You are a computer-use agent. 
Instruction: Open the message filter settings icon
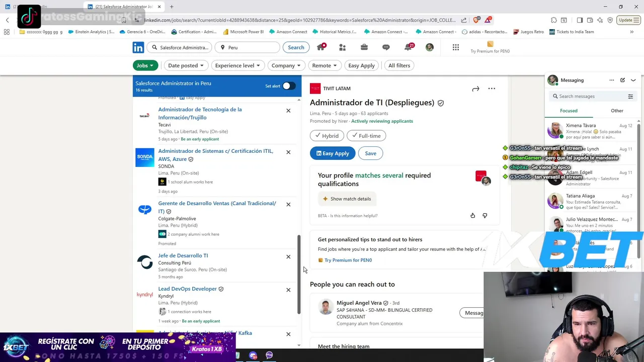coord(630,97)
